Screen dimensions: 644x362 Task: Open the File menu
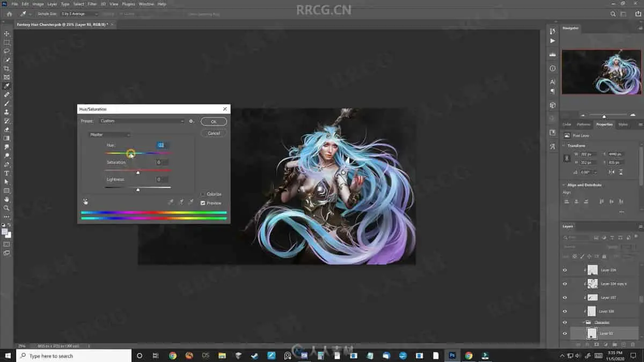(14, 4)
